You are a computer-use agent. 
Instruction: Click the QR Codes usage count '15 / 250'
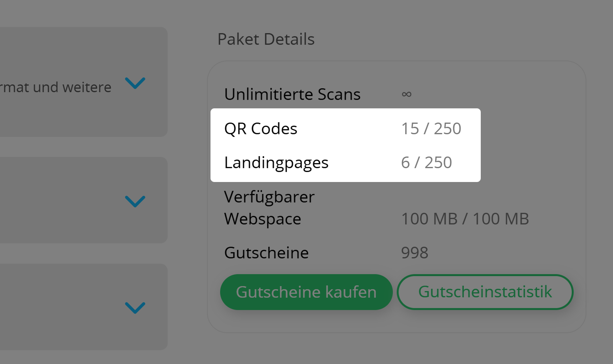tap(431, 128)
